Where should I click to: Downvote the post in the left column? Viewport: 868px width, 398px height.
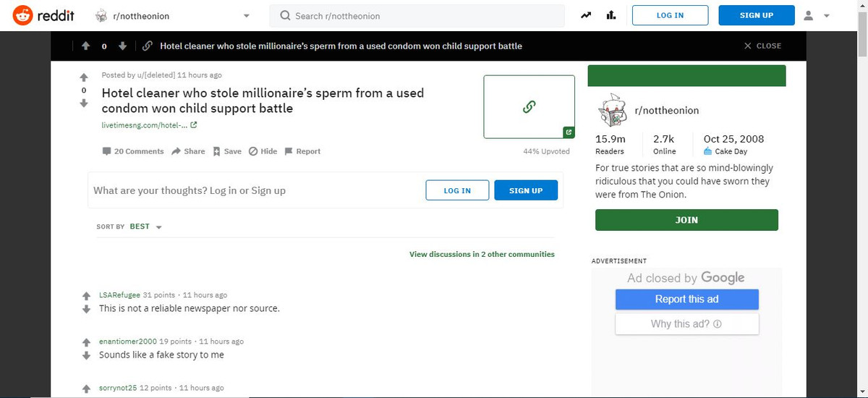tap(84, 103)
